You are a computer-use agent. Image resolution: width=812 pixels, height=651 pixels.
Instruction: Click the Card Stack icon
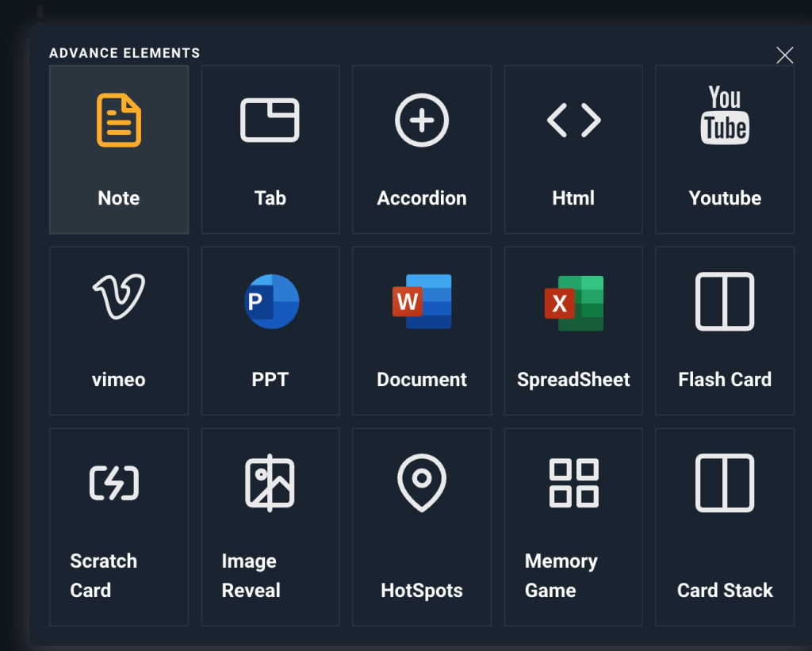(725, 482)
